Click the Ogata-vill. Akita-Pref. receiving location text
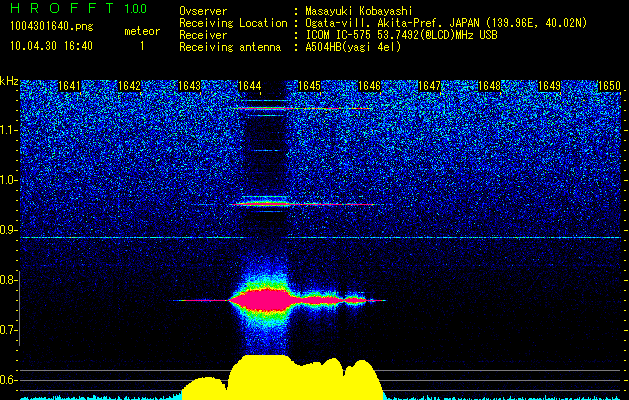The image size is (629, 400). pos(446,23)
